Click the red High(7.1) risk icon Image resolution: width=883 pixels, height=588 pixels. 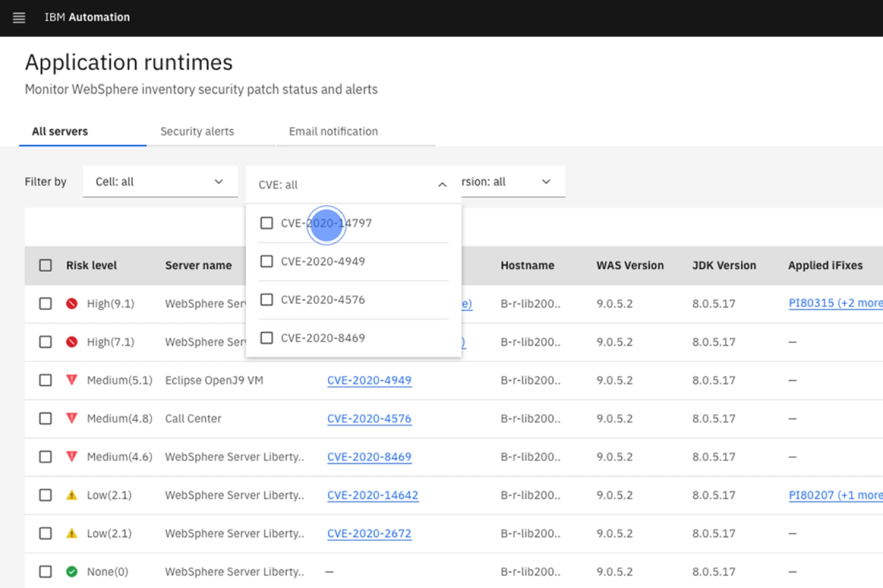click(72, 341)
